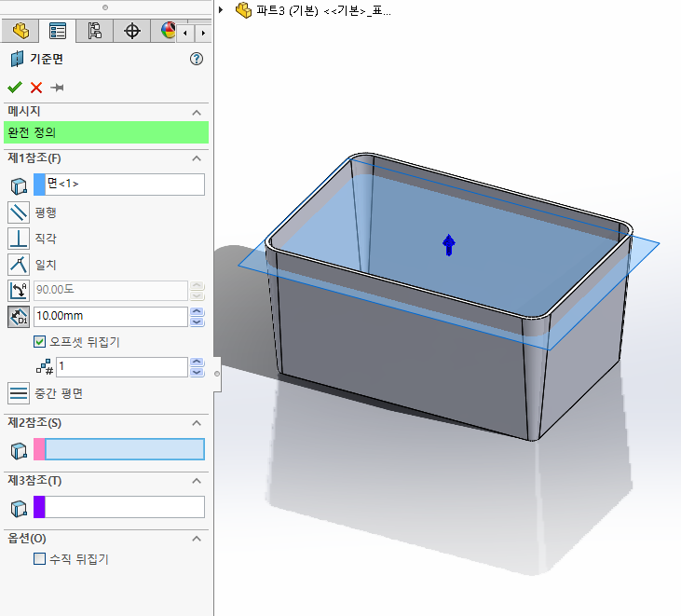Click the blue plane direction arrow handle
The height and width of the screenshot is (616, 681).
(x=449, y=245)
